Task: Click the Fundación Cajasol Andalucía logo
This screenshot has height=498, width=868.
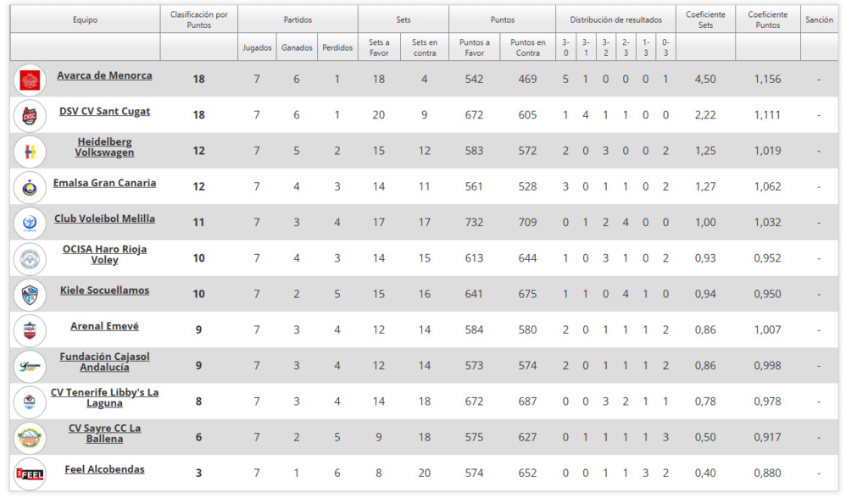Action: (x=30, y=366)
